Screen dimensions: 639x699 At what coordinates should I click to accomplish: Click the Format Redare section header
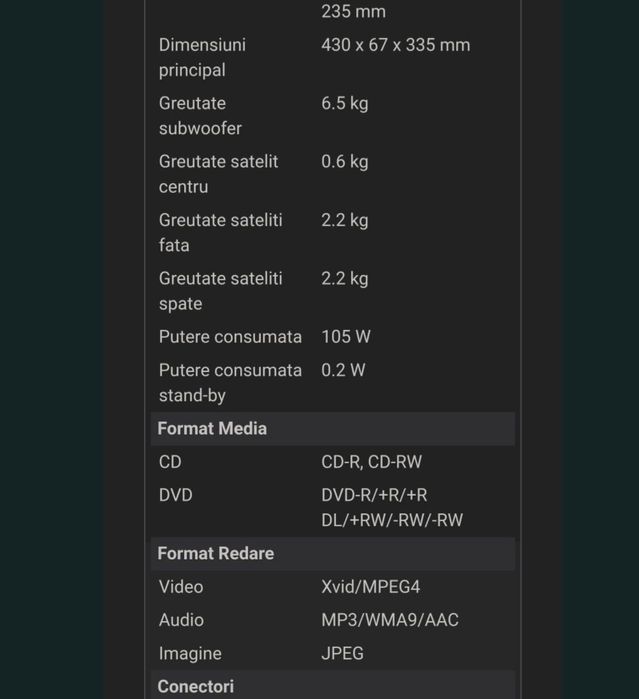[x=215, y=553]
